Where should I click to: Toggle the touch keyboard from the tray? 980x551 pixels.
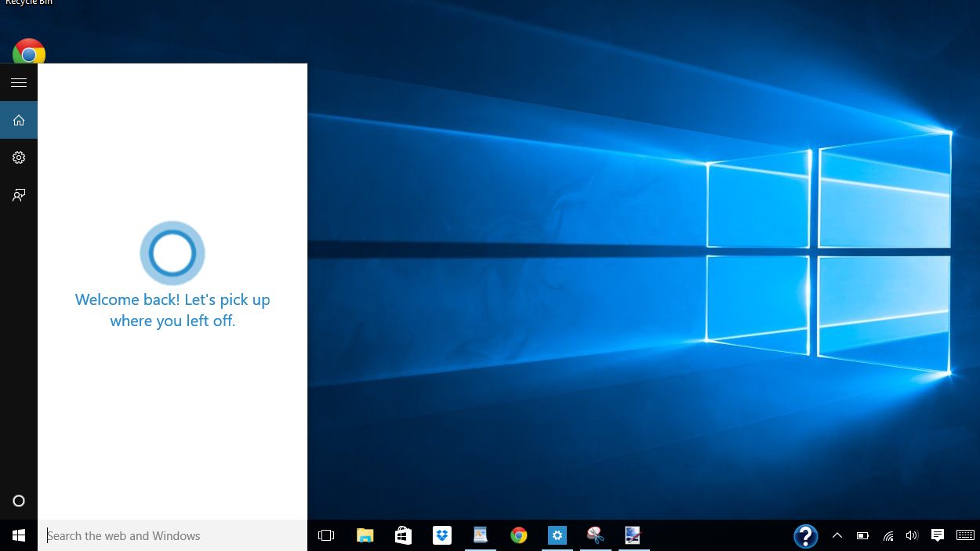pos(964,536)
